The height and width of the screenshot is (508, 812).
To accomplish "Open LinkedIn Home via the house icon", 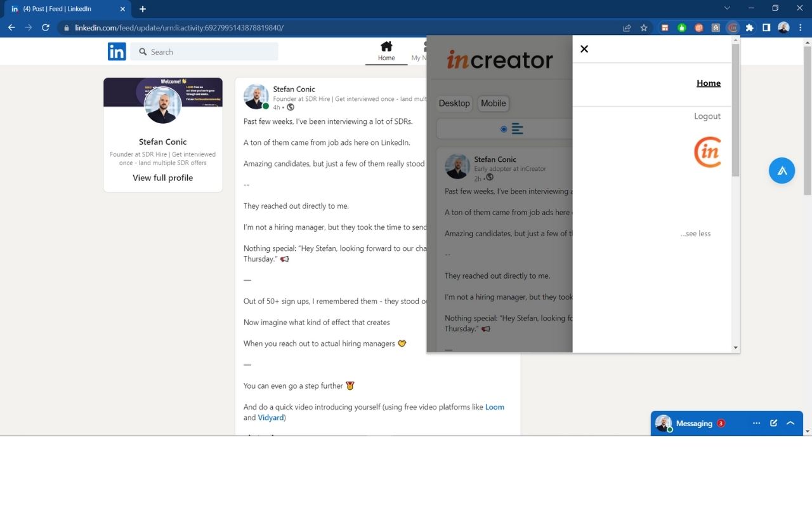I will click(x=386, y=47).
